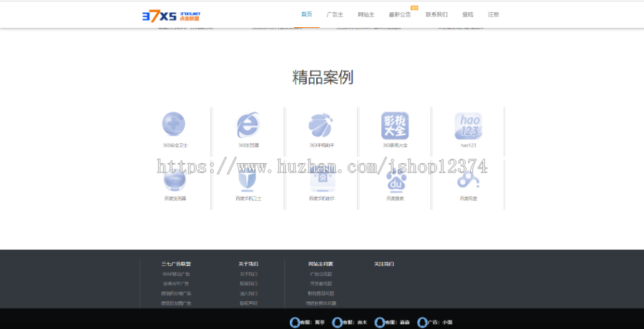Image resolution: width=644 pixels, height=329 pixels.
Task: Select the 360手机助手 icon
Action: tap(321, 125)
